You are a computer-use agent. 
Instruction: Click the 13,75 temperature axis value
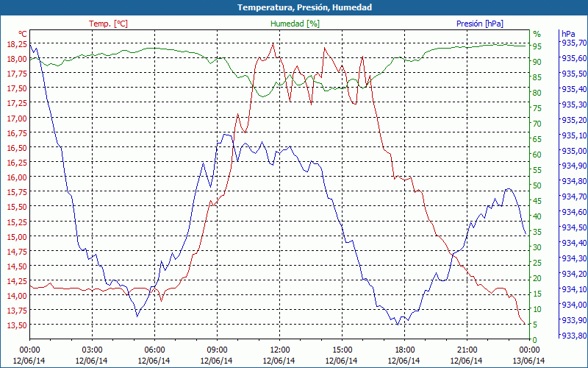click(x=17, y=310)
